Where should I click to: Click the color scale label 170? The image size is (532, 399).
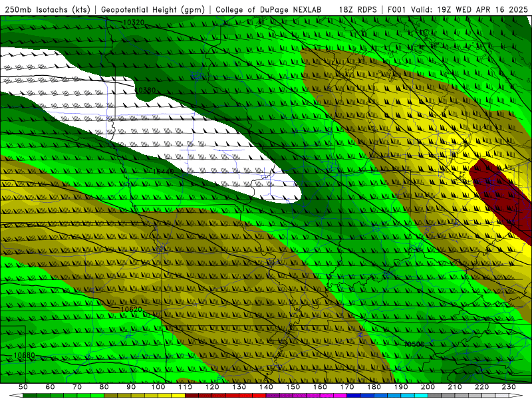(x=346, y=387)
